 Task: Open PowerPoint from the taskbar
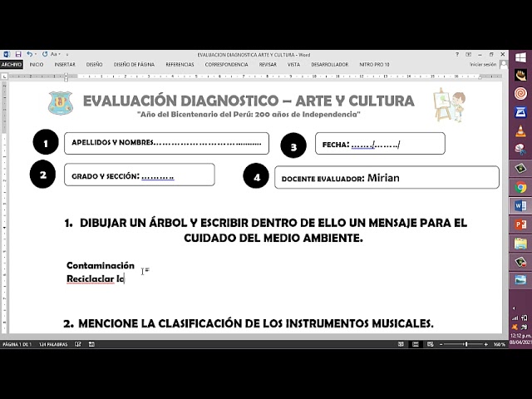[520, 224]
